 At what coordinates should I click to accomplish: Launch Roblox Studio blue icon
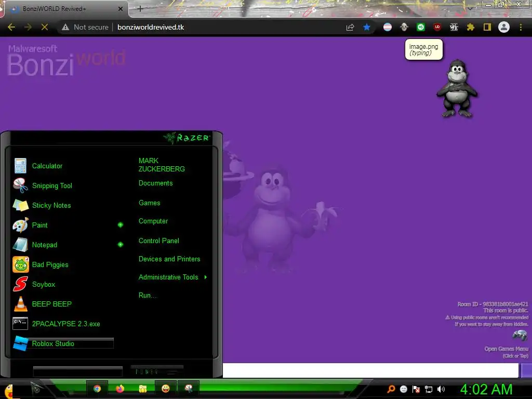(x=20, y=343)
